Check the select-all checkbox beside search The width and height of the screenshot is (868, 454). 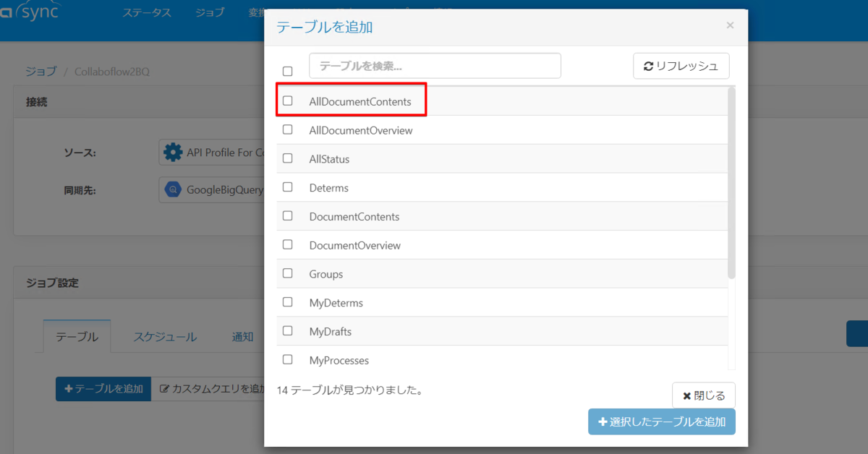tap(288, 71)
